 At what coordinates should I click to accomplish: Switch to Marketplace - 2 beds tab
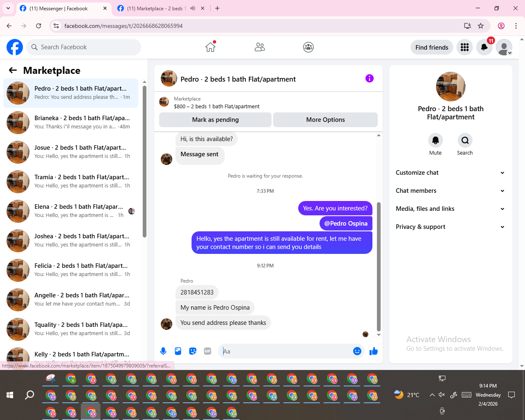156,9
